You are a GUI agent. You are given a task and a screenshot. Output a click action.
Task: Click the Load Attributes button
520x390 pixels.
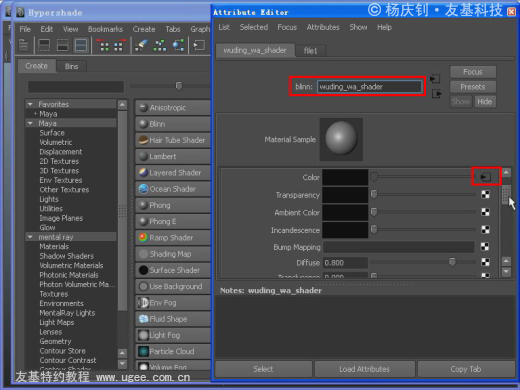(364, 369)
